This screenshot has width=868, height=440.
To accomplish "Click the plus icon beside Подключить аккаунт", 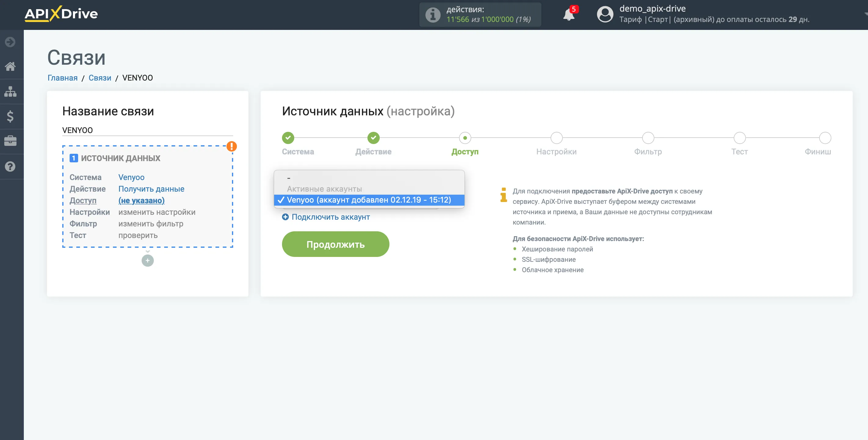I will tap(285, 217).
